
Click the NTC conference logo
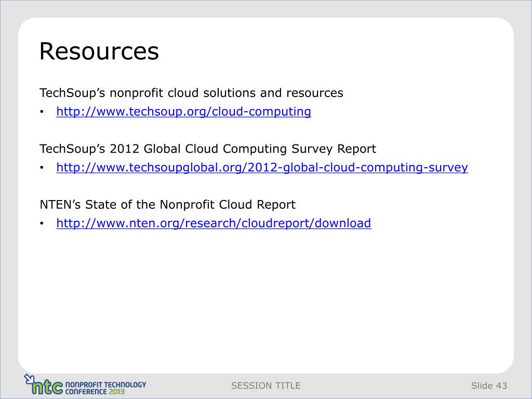tap(85, 384)
